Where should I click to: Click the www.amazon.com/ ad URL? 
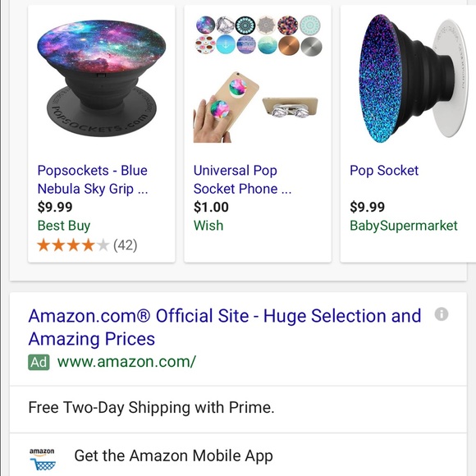127,362
